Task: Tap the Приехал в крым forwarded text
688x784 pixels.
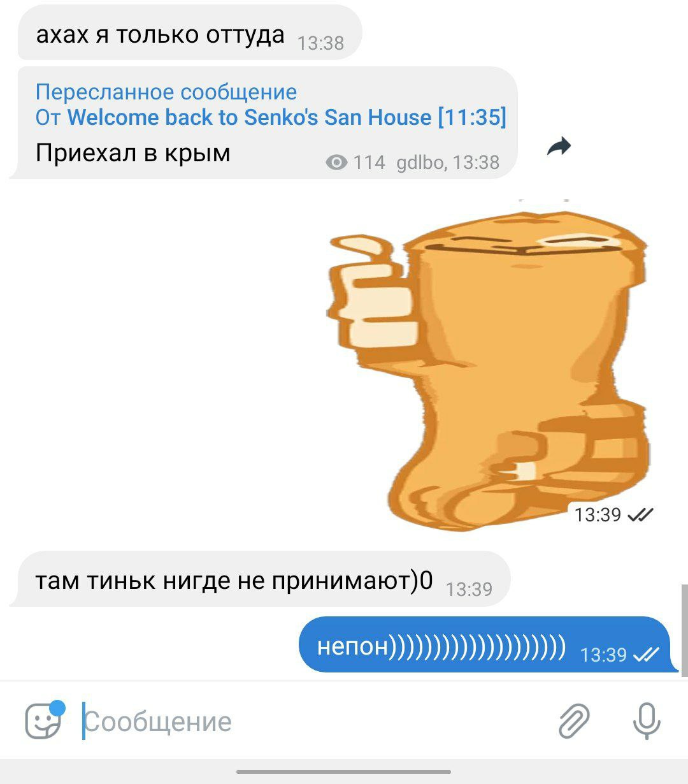Action: (x=133, y=153)
